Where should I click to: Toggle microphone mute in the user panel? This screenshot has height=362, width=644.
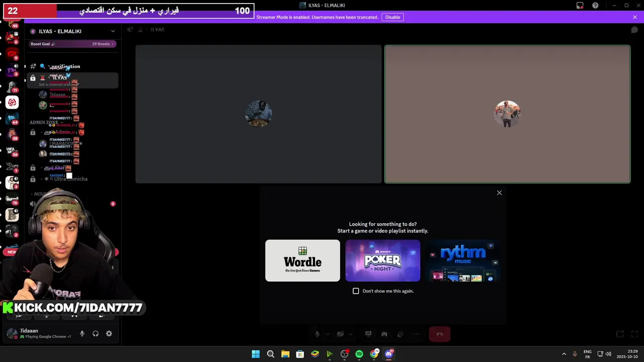click(x=82, y=333)
